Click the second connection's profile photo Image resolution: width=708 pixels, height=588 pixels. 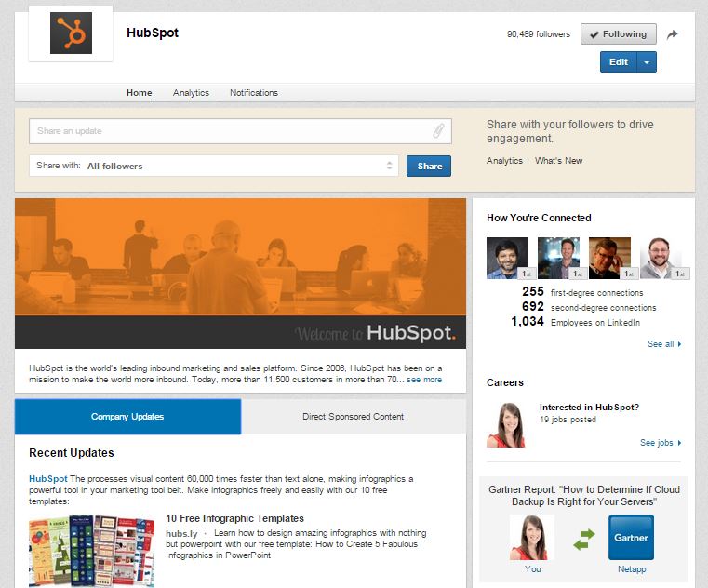coord(558,258)
